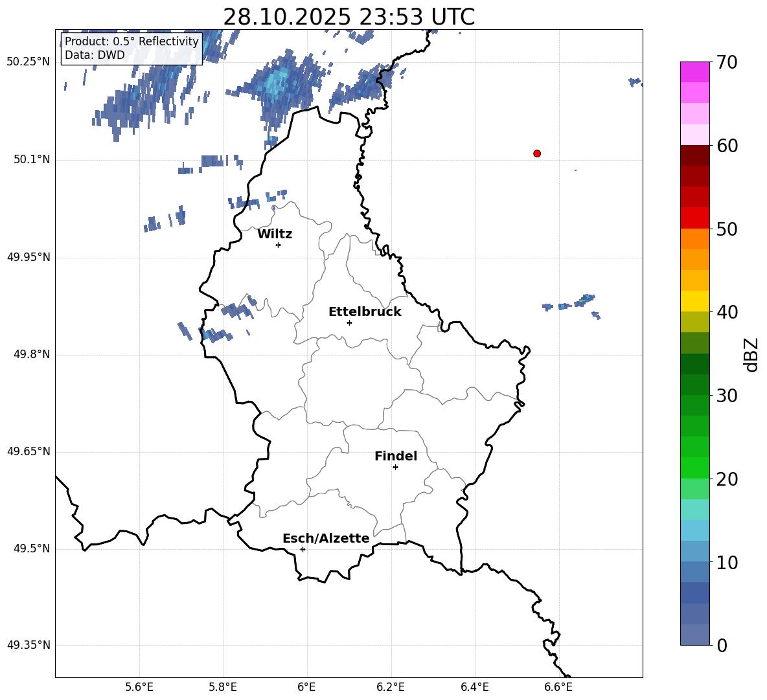Click the 49.5°N latitude label
767x700 pixels.
pos(31,549)
